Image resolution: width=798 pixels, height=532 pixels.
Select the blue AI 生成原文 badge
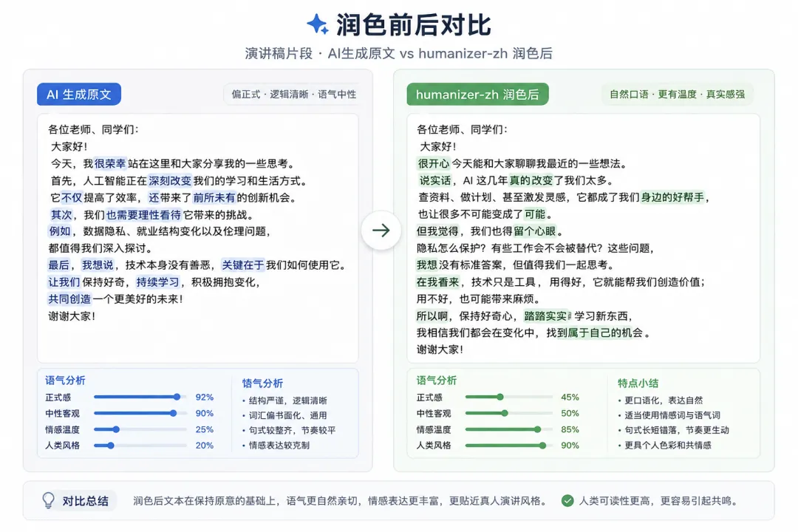click(79, 94)
